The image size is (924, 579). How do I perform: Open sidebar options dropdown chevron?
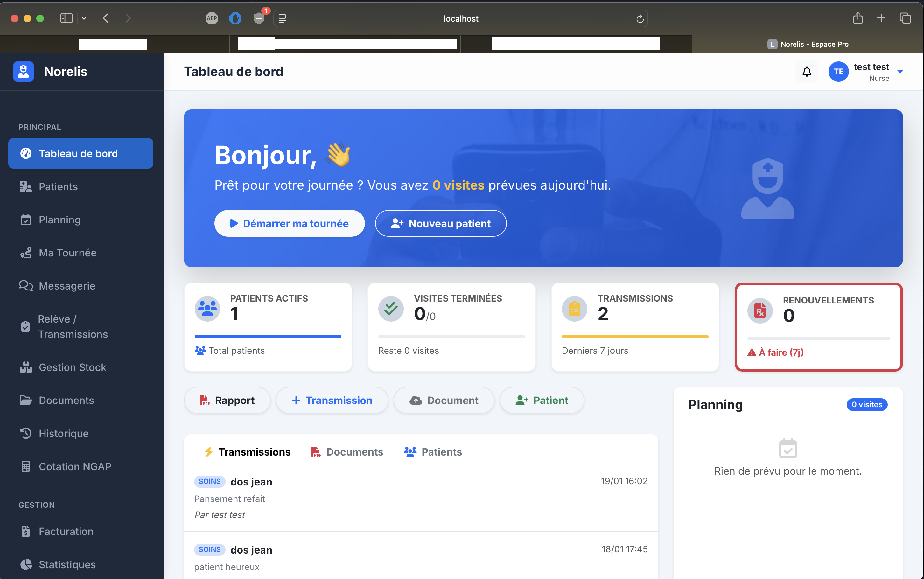point(84,18)
